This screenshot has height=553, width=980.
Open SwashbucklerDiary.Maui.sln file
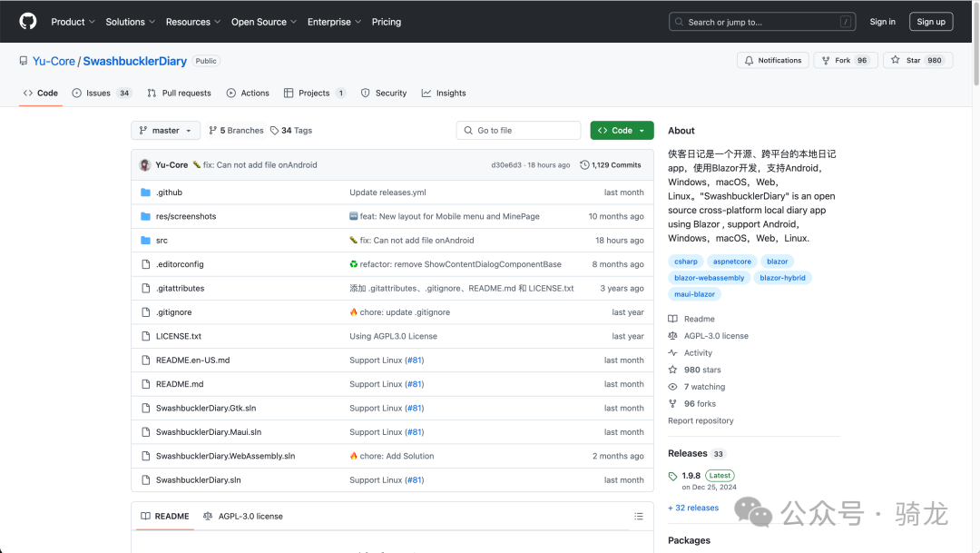click(209, 431)
